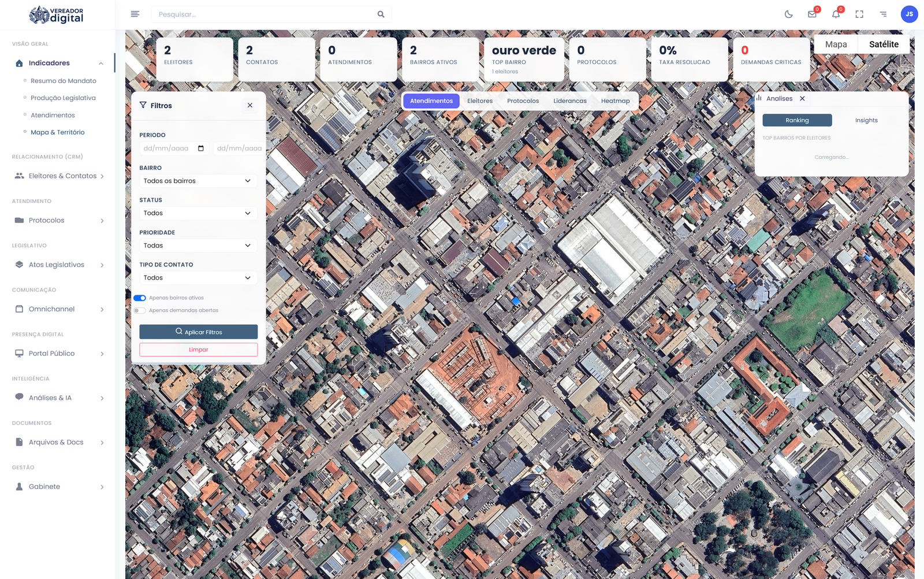The width and height of the screenshot is (924, 579).
Task: Enter fullscreen using the expand icon
Action: point(859,14)
